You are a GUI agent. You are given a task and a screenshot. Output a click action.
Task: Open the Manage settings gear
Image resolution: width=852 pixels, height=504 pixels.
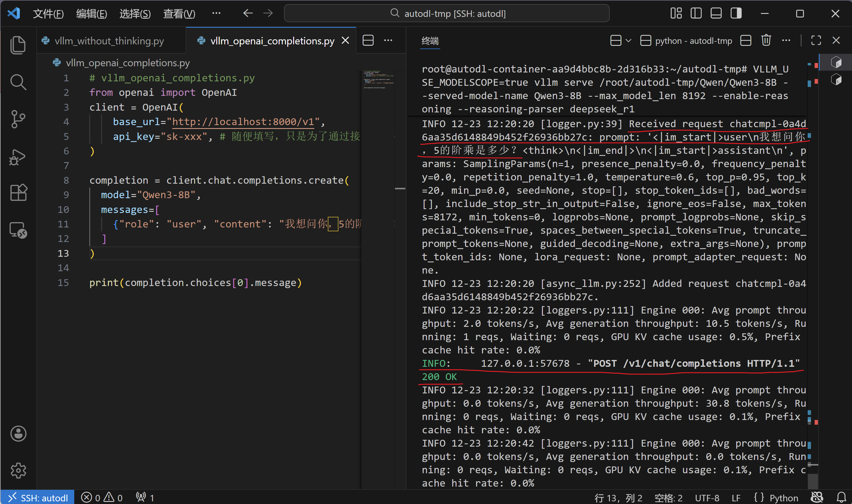[18, 470]
